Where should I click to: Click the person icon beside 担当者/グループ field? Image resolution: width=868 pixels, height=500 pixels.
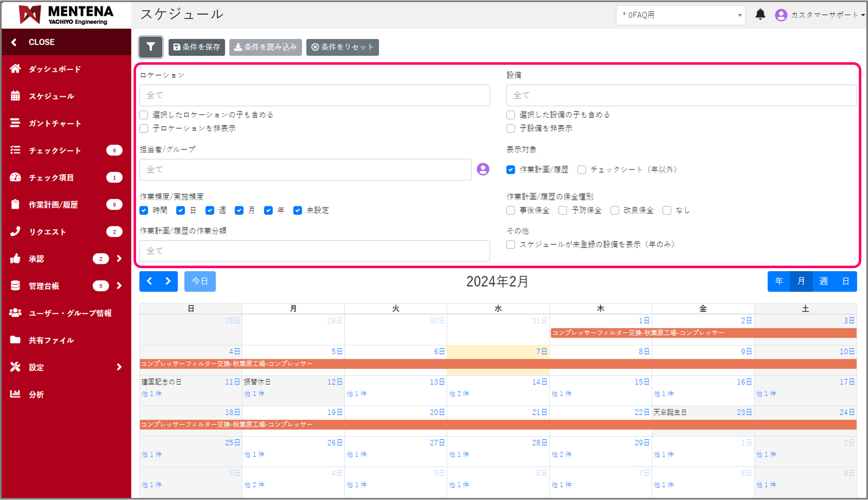tap(483, 170)
